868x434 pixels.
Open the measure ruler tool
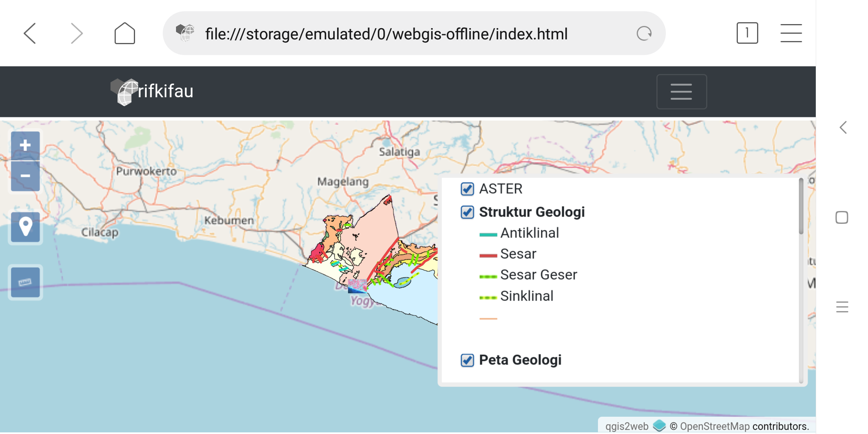click(25, 282)
